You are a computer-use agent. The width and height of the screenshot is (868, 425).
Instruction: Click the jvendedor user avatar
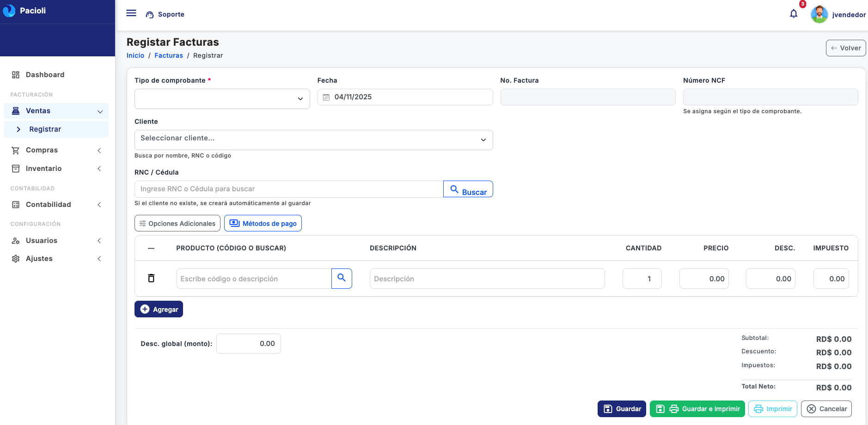(x=819, y=14)
